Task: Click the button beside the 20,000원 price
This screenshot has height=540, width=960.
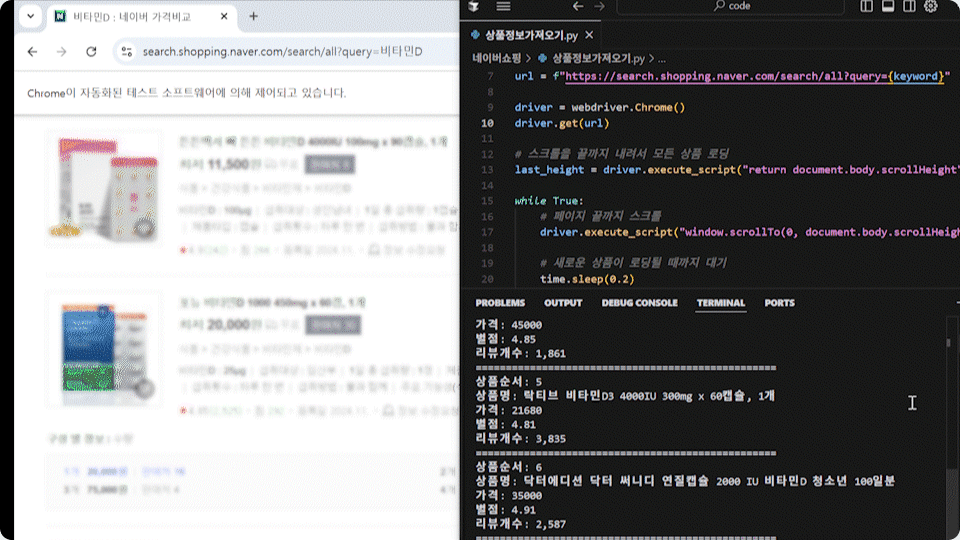Action: coord(333,325)
